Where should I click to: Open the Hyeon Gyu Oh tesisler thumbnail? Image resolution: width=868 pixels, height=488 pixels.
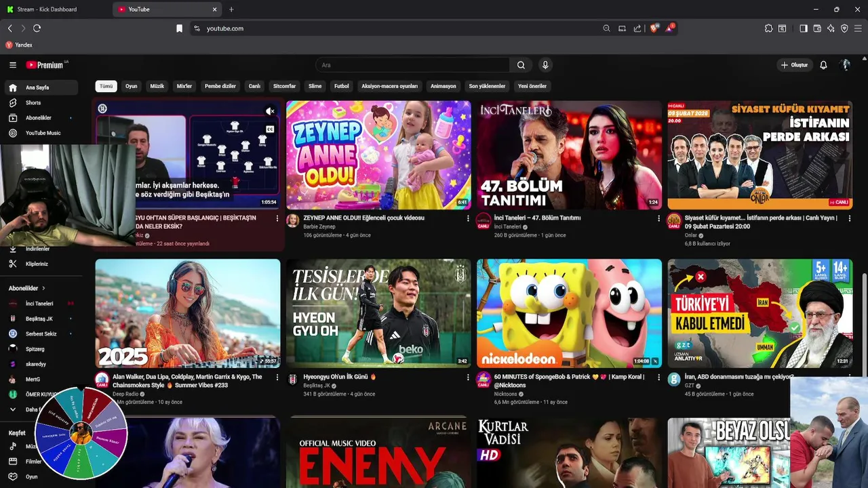point(378,313)
